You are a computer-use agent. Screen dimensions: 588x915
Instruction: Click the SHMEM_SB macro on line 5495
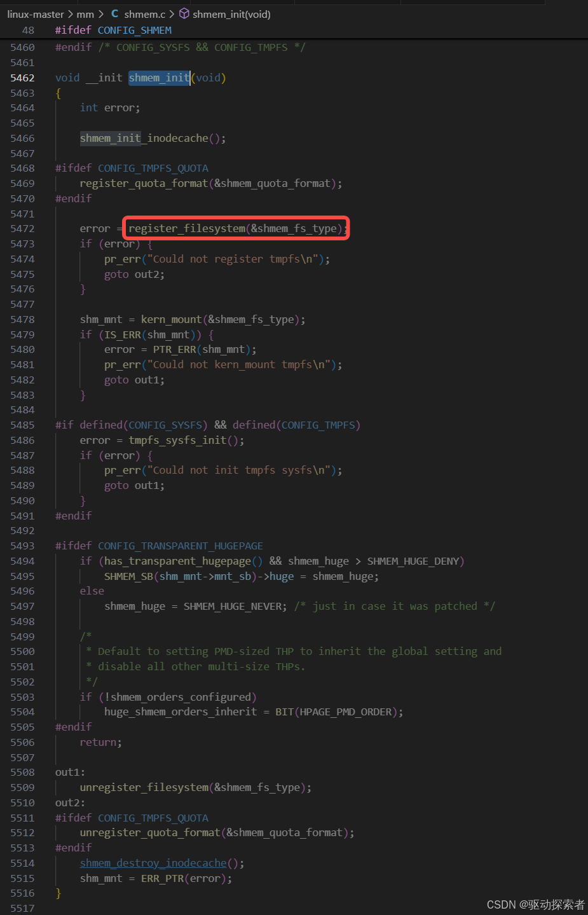tap(128, 576)
